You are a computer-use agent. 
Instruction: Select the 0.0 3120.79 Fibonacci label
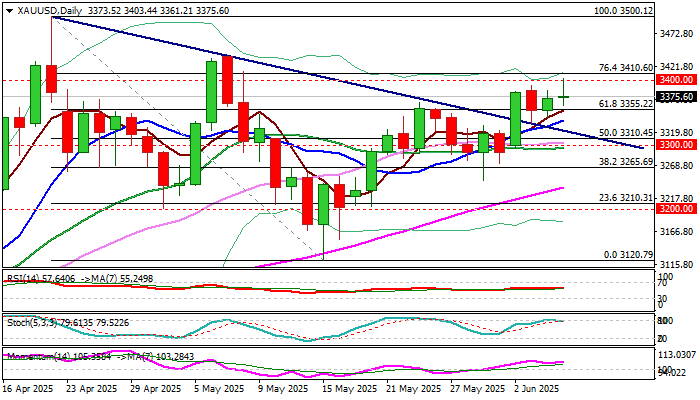click(629, 255)
